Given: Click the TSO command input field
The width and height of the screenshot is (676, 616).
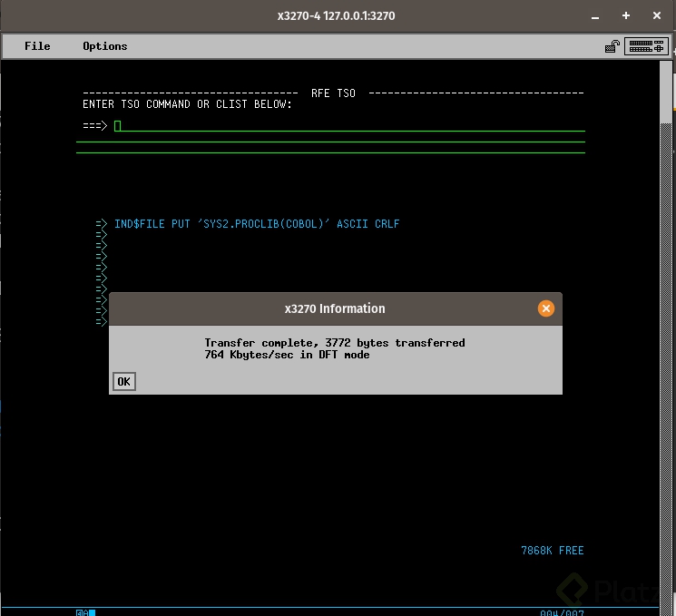Looking at the screenshot, I should click(x=349, y=126).
